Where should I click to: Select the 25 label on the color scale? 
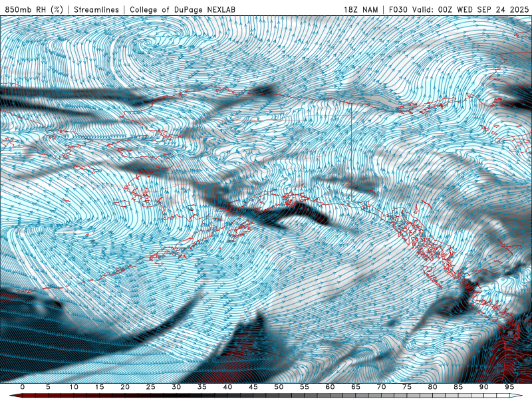151,387
